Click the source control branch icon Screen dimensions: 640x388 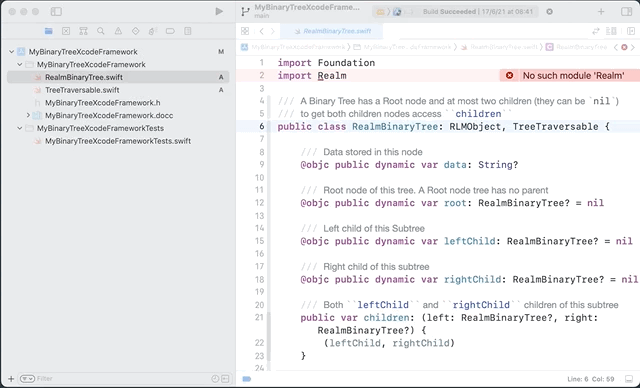245,11
